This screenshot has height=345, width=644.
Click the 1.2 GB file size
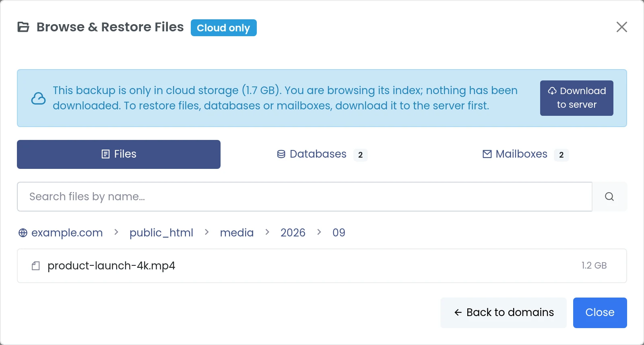(x=594, y=265)
